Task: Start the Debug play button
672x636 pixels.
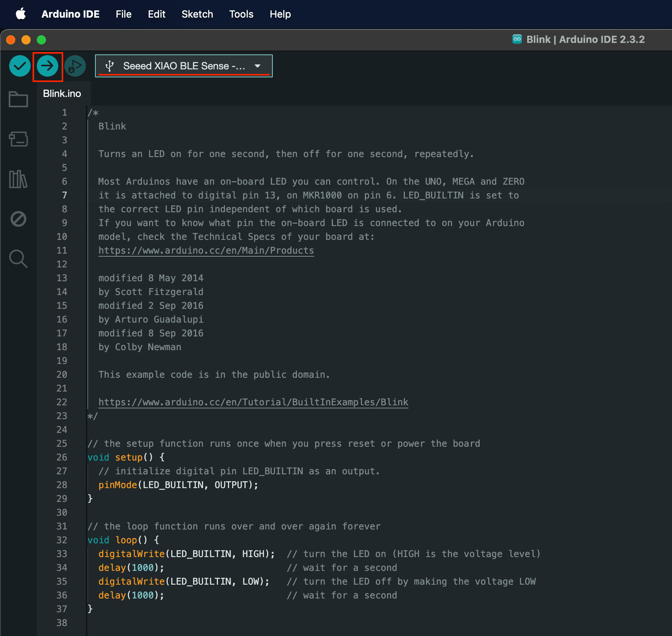Action: point(75,66)
